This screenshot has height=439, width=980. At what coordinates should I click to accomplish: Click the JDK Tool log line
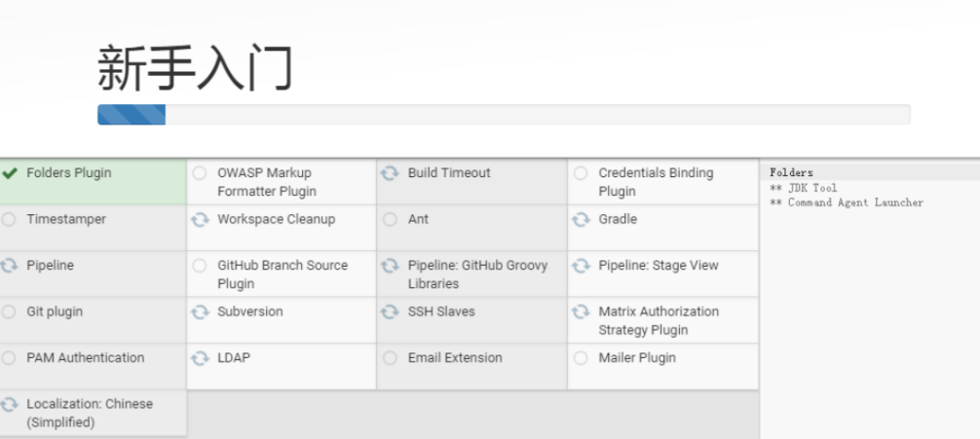point(803,187)
